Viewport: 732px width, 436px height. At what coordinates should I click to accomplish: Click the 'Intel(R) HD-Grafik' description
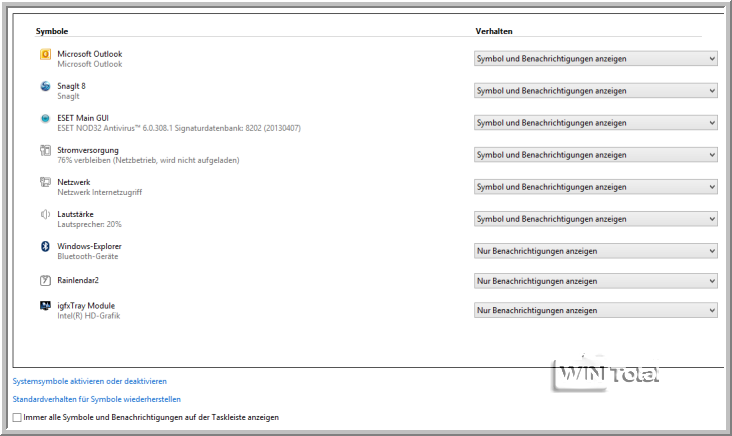click(89, 316)
